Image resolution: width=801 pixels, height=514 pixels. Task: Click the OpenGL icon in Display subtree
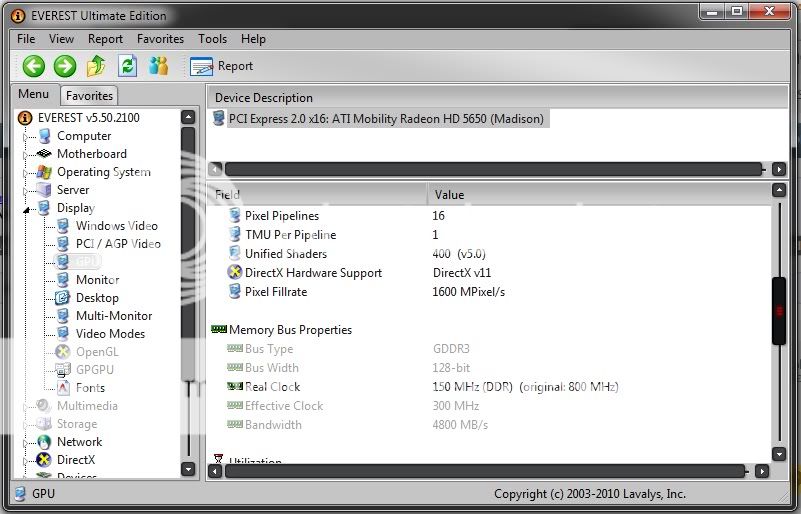(63, 352)
